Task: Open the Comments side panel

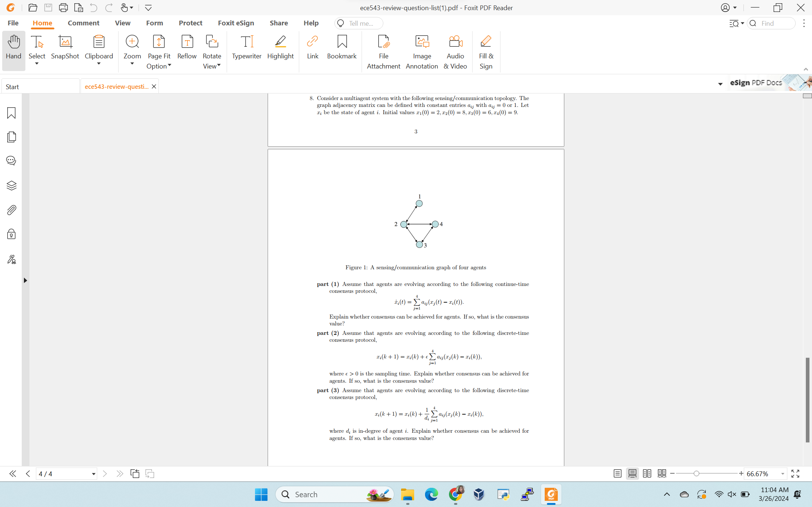Action: point(11,161)
